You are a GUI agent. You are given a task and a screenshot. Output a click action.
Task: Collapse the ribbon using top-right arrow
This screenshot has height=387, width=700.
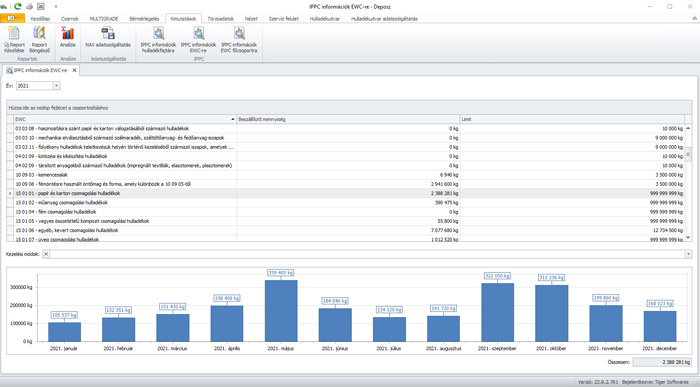coord(695,19)
